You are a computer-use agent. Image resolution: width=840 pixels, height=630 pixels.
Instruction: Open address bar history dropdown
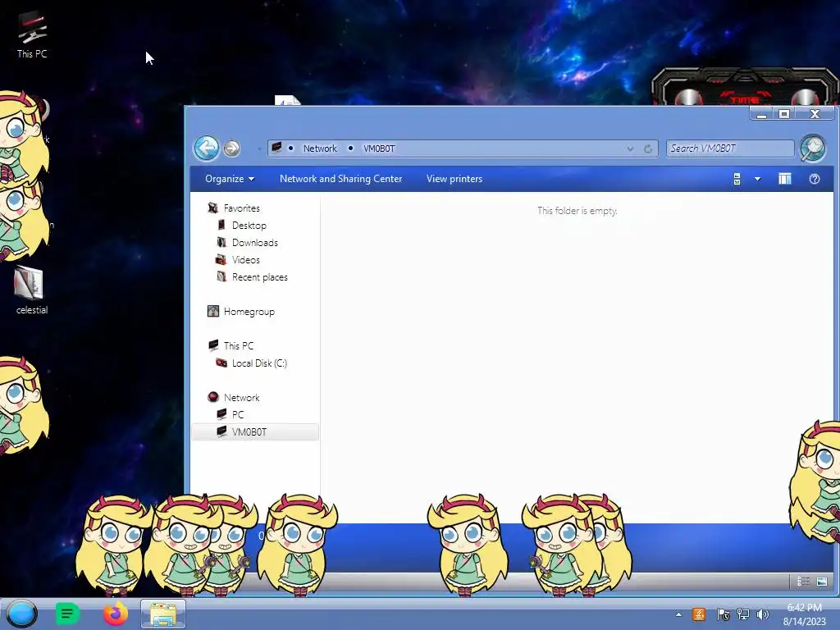coord(631,149)
